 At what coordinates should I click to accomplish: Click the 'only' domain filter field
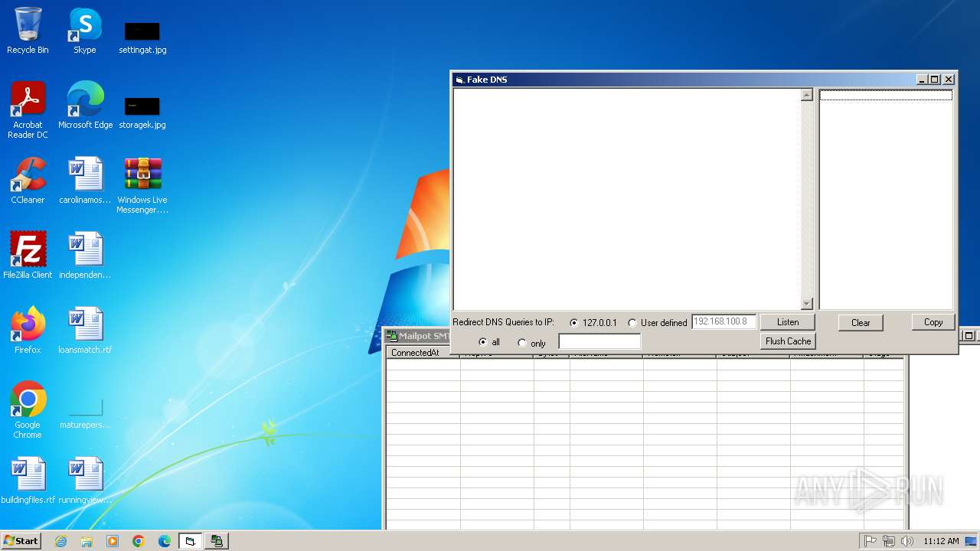(x=599, y=341)
